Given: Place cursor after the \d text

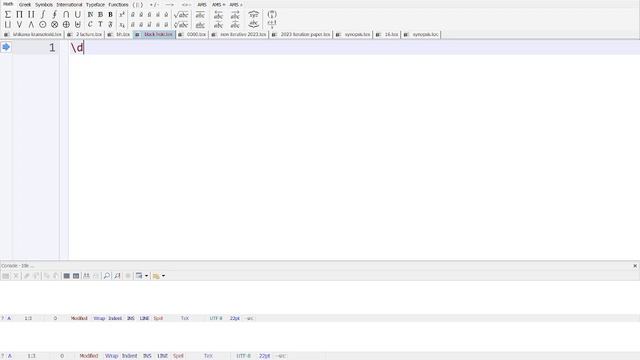Looking at the screenshot, I should 84,48.
